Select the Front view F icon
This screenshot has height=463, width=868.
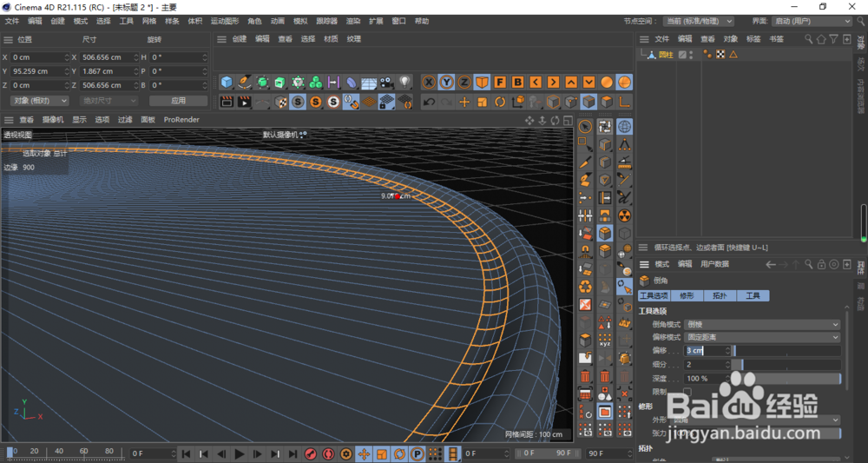[x=500, y=83]
